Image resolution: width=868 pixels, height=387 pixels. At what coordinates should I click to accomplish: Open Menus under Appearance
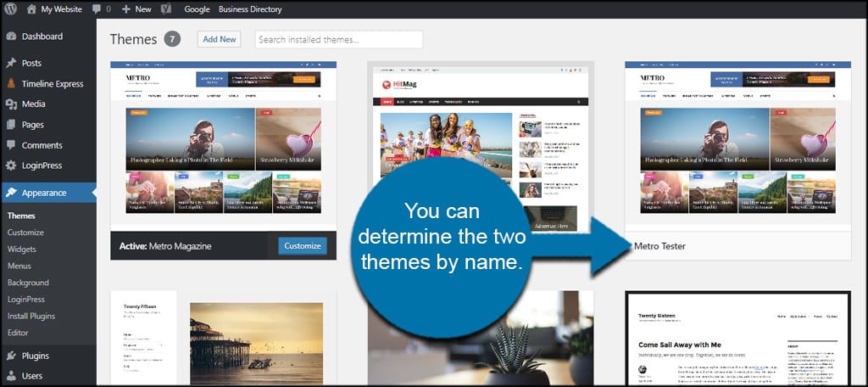point(19,266)
